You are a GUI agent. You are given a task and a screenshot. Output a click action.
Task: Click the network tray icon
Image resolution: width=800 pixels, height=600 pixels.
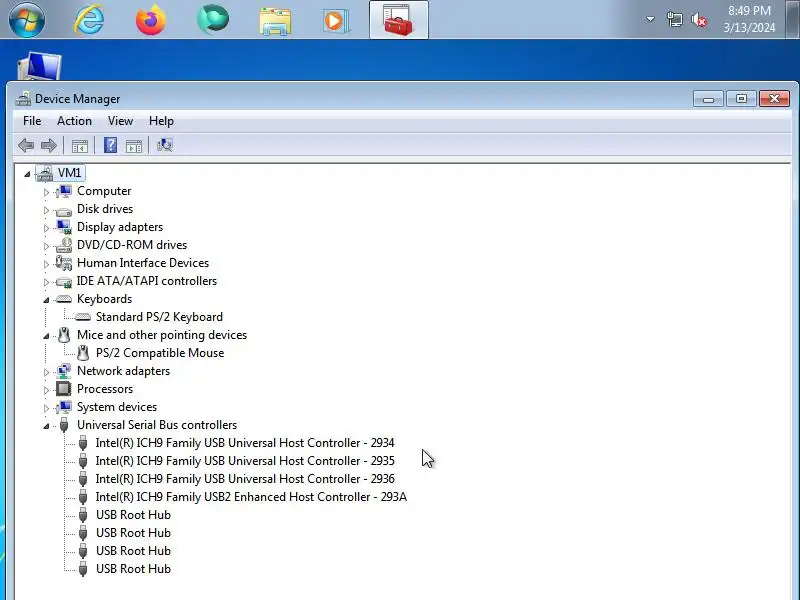point(674,20)
